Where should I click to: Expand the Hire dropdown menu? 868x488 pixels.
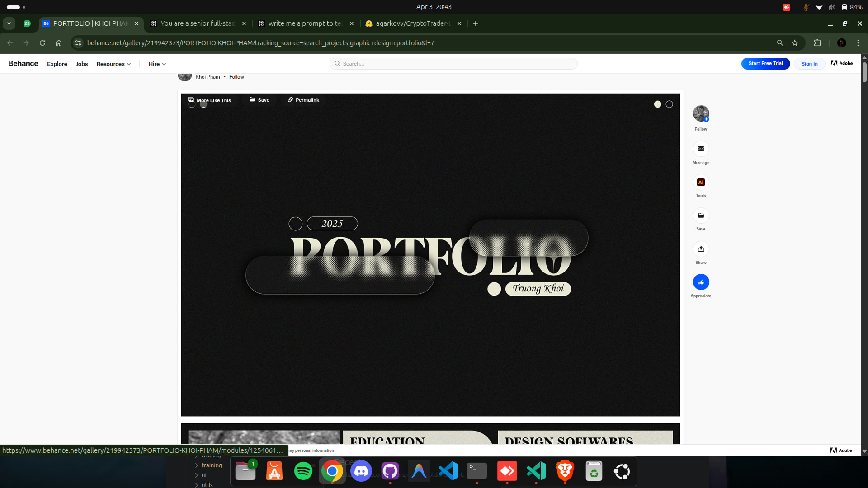(157, 64)
